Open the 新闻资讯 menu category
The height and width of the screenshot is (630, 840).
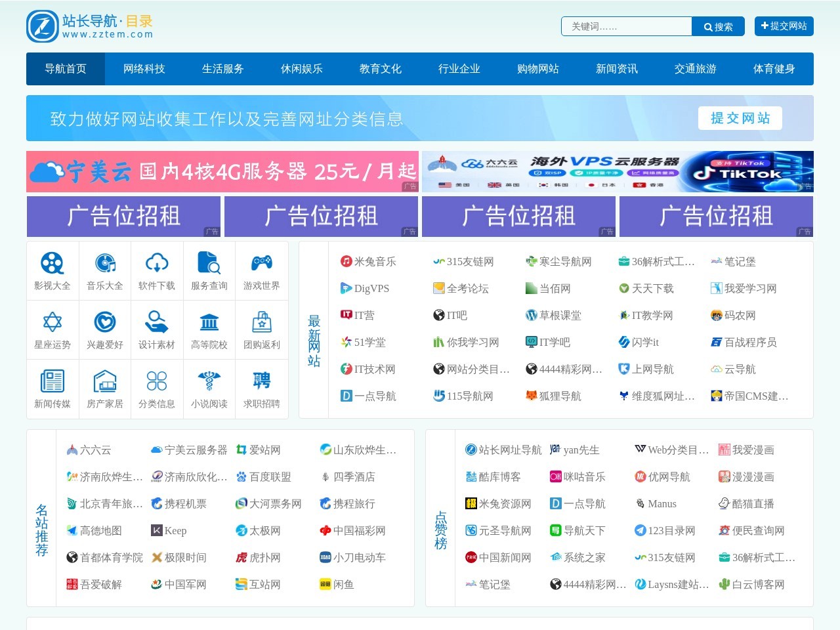pyautogui.click(x=617, y=69)
